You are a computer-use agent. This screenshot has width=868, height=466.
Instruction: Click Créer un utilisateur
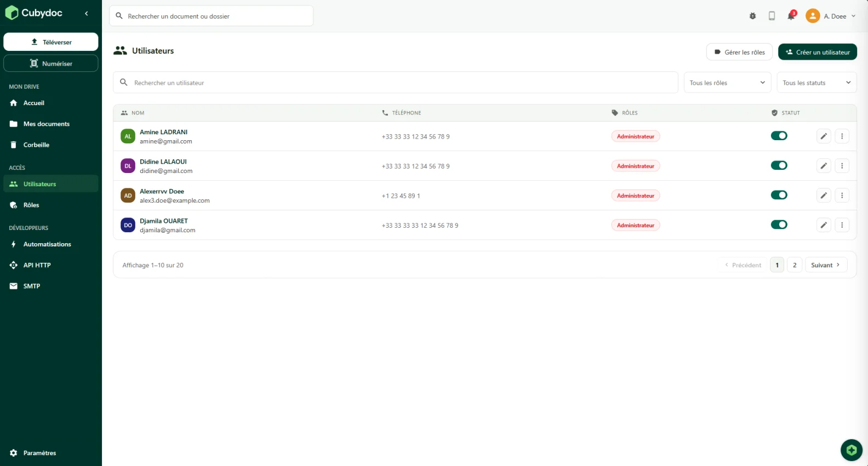pyautogui.click(x=818, y=52)
